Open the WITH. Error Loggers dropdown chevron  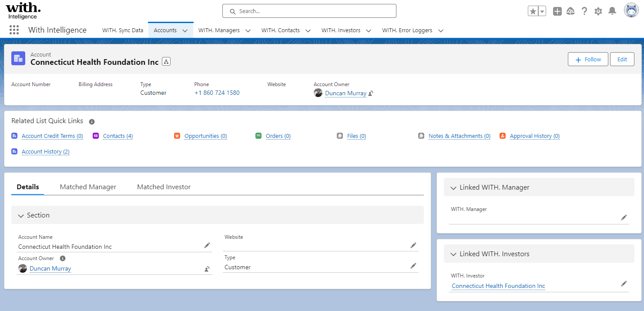pos(441,31)
